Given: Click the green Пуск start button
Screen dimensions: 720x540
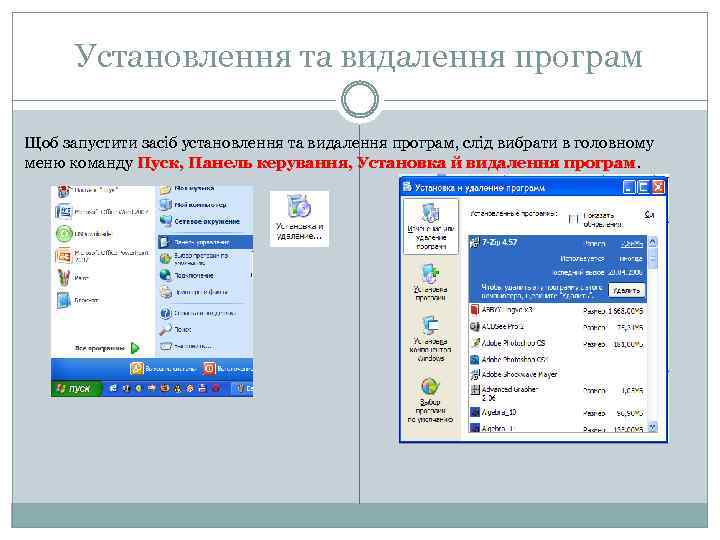Looking at the screenshot, I should [76, 389].
